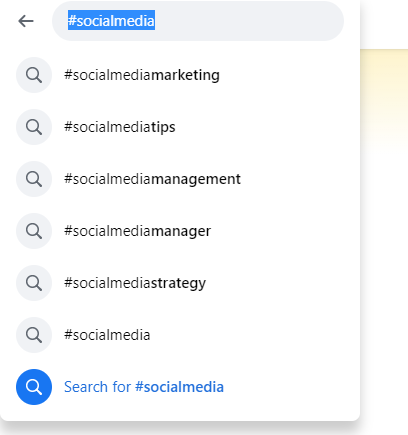Open the #socialmediamanagement suggestion
This screenshot has height=435, width=408.
(x=152, y=179)
